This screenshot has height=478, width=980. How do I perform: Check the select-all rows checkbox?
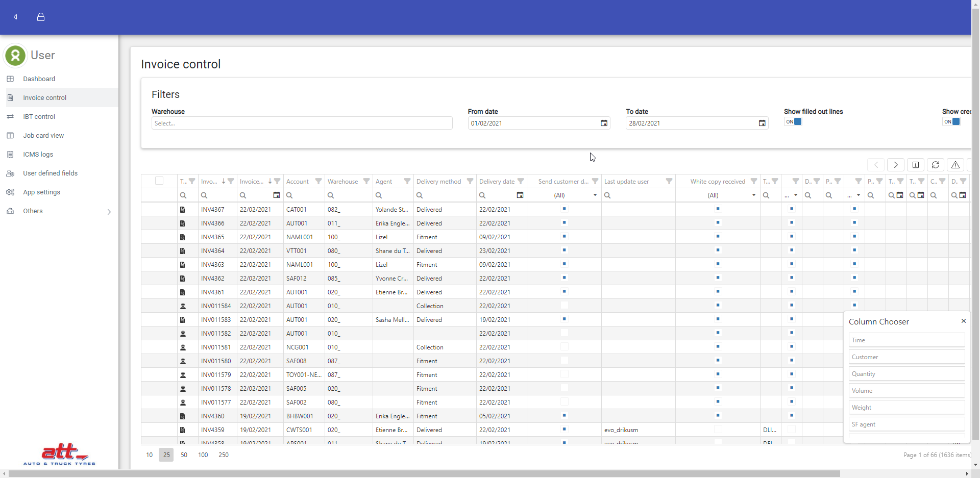click(x=159, y=181)
